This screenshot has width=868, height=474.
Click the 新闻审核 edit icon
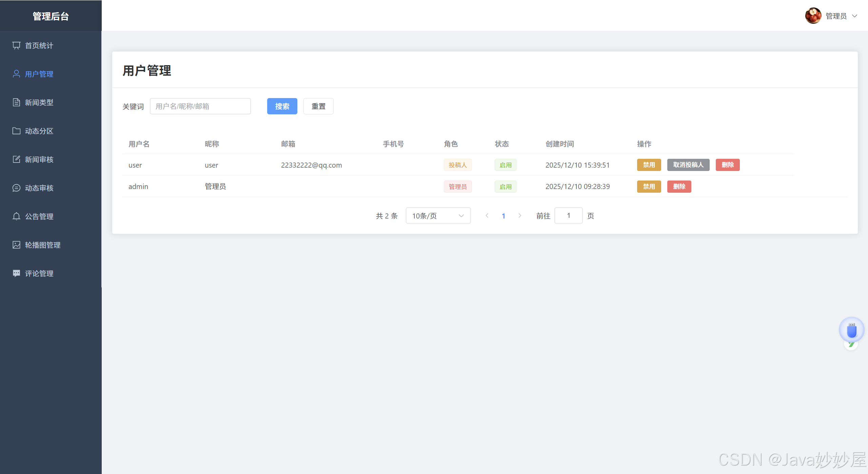pos(16,159)
